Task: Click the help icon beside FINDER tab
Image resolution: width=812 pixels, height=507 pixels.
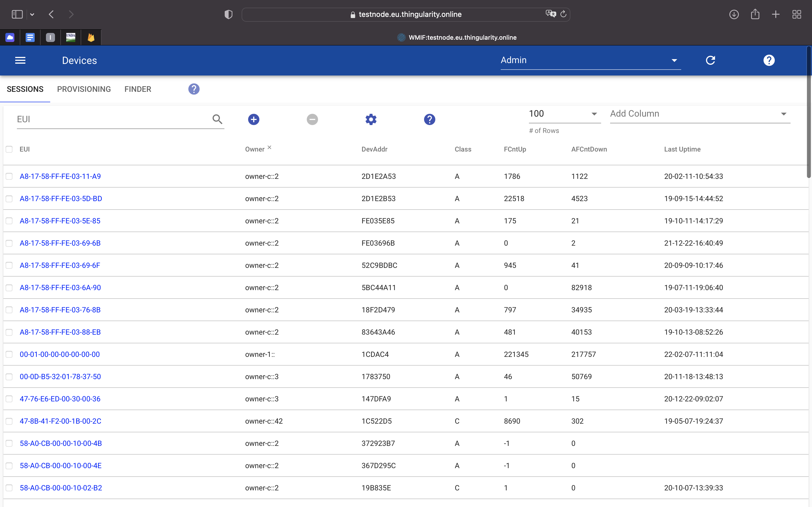Action: pos(194,89)
